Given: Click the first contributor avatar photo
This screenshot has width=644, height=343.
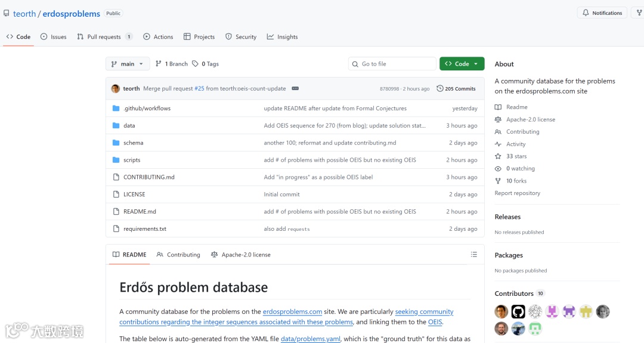Looking at the screenshot, I should point(501,312).
